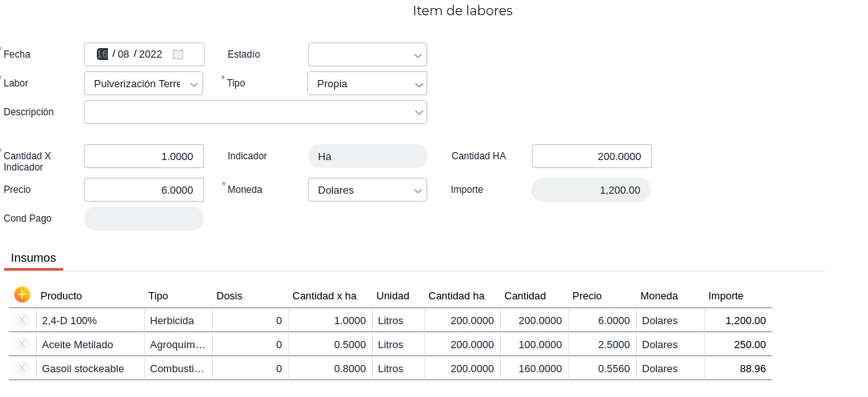Remove the 2,4-D 100% row
This screenshot has height=397, width=868.
22,320
